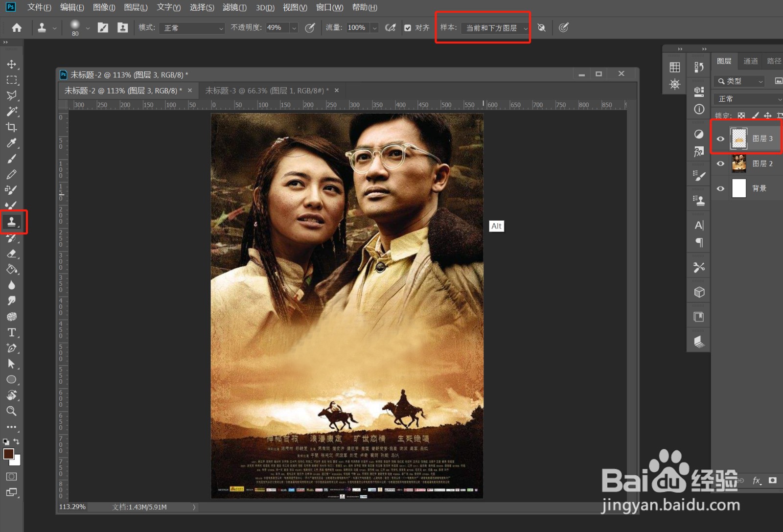Open layer styles fx button
The image size is (783, 532).
click(x=757, y=481)
